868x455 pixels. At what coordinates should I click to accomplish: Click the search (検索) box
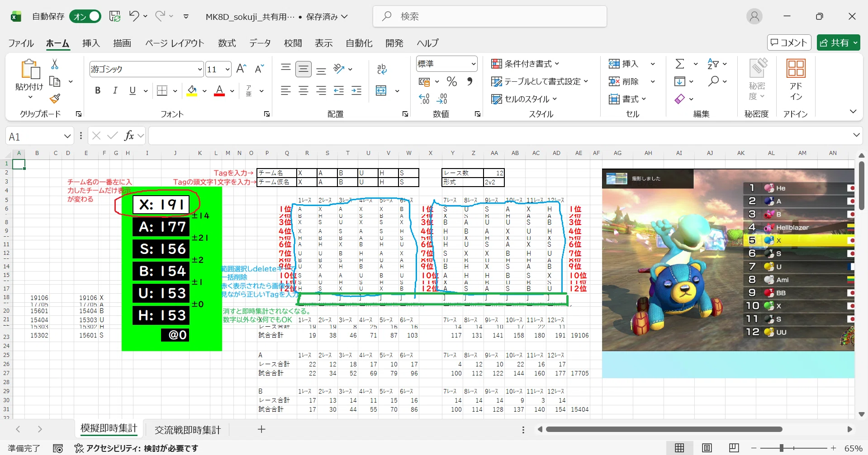[490, 16]
